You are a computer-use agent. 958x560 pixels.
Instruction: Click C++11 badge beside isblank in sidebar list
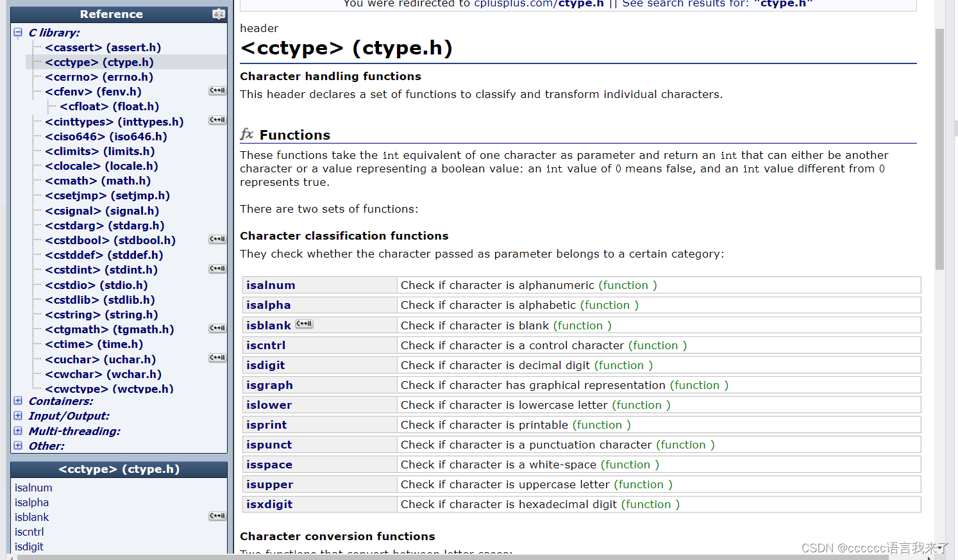(218, 516)
